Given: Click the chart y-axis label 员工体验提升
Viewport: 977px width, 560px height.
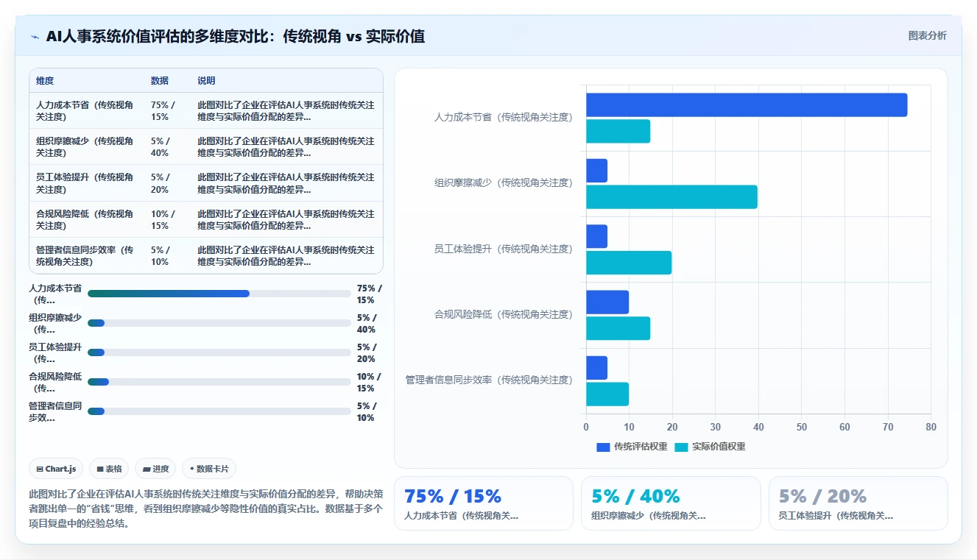Looking at the screenshot, I should pyautogui.click(x=503, y=249).
